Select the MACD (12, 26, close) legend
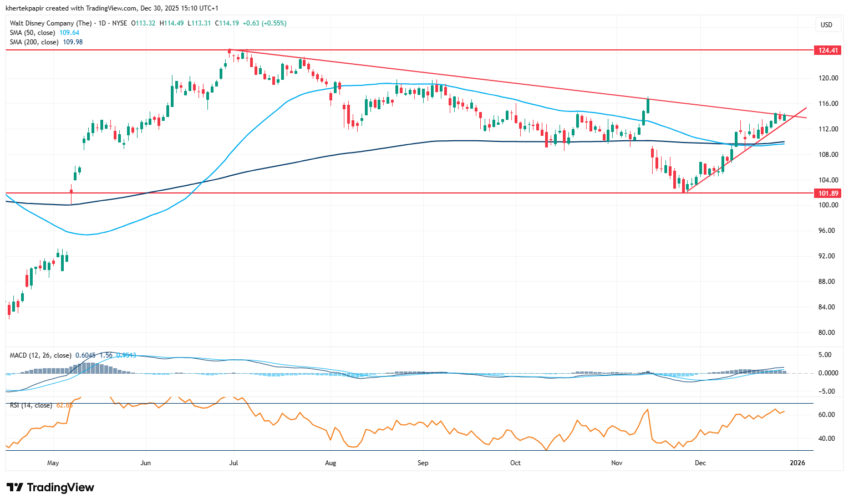The width and height of the screenshot is (849, 504). pos(40,355)
